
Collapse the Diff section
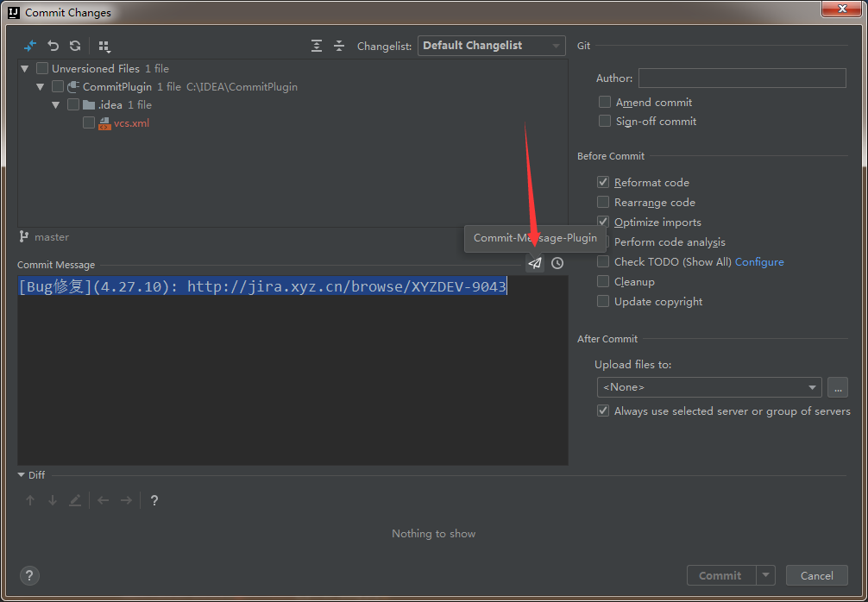pyautogui.click(x=22, y=475)
